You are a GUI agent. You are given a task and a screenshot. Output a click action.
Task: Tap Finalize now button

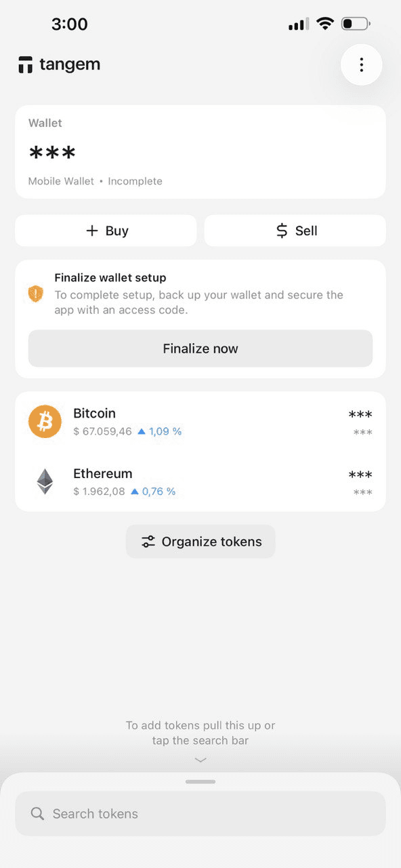[x=200, y=349]
